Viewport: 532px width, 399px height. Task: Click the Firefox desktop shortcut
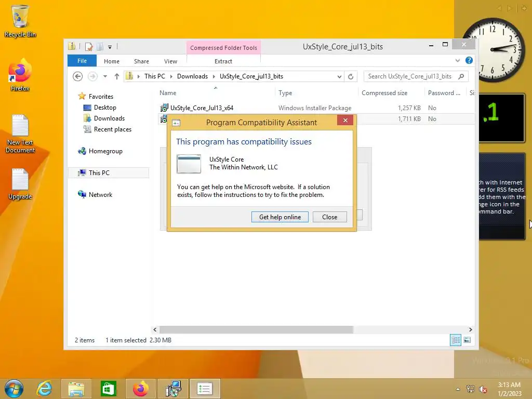click(20, 75)
